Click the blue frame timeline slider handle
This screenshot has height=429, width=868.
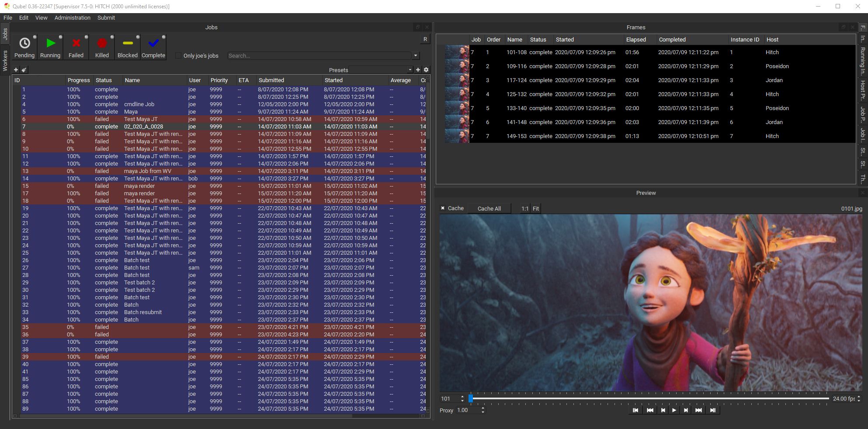click(x=471, y=398)
